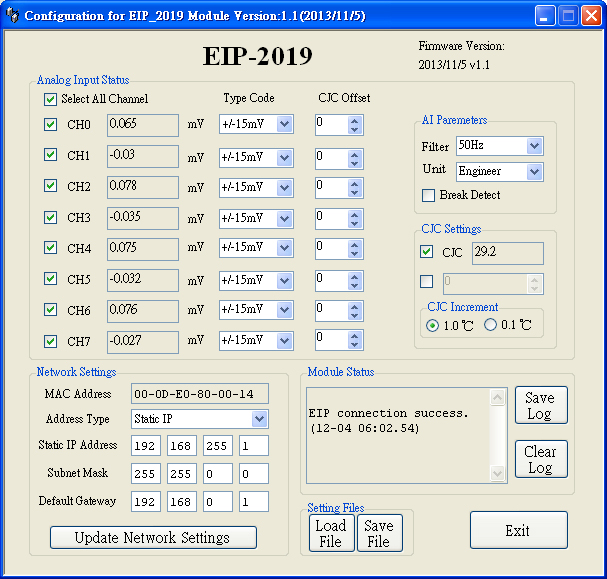Viewport: 607px width, 579px height.
Task: Enable the Break Detect checkbox
Action: [x=429, y=195]
